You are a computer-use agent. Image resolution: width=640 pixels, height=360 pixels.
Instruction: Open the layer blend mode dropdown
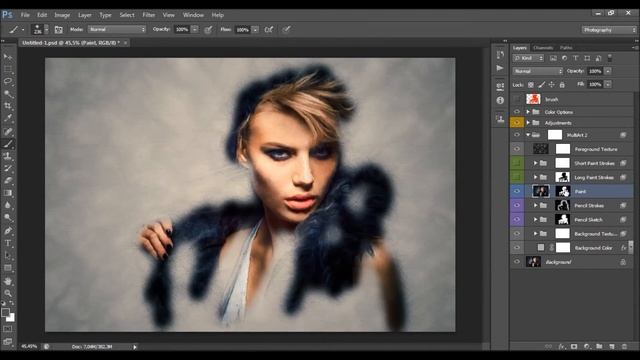point(538,71)
